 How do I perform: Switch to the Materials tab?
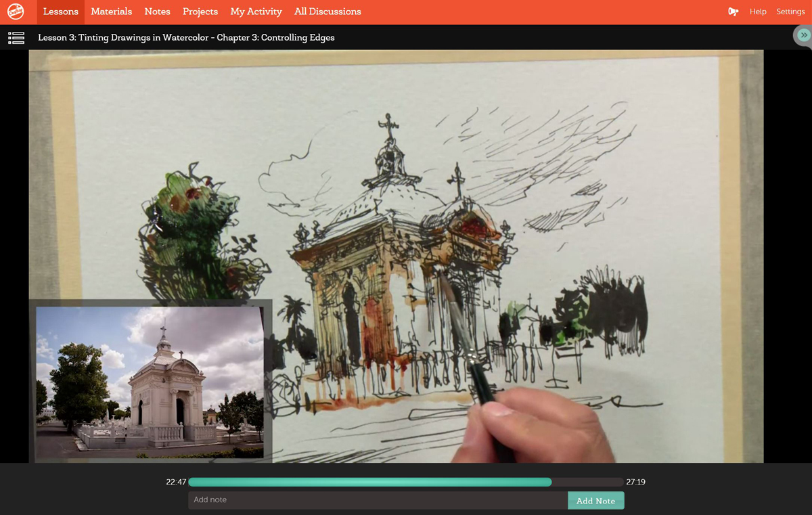click(x=111, y=11)
